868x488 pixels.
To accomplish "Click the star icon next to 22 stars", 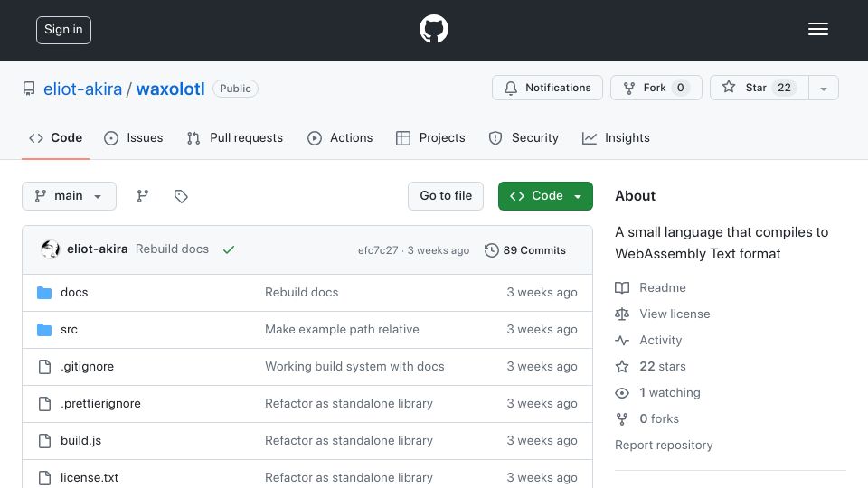I will 622,366.
